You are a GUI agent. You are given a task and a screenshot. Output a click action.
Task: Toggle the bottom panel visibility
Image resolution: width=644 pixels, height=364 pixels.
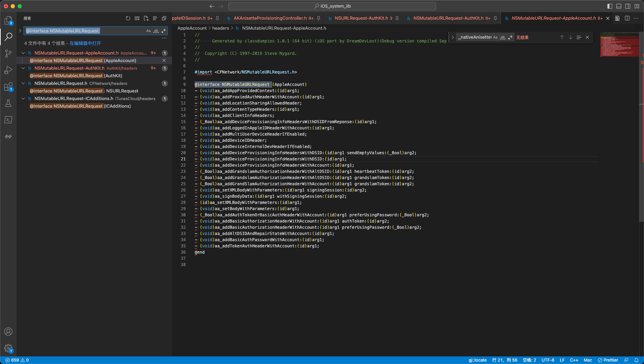tap(619, 6)
